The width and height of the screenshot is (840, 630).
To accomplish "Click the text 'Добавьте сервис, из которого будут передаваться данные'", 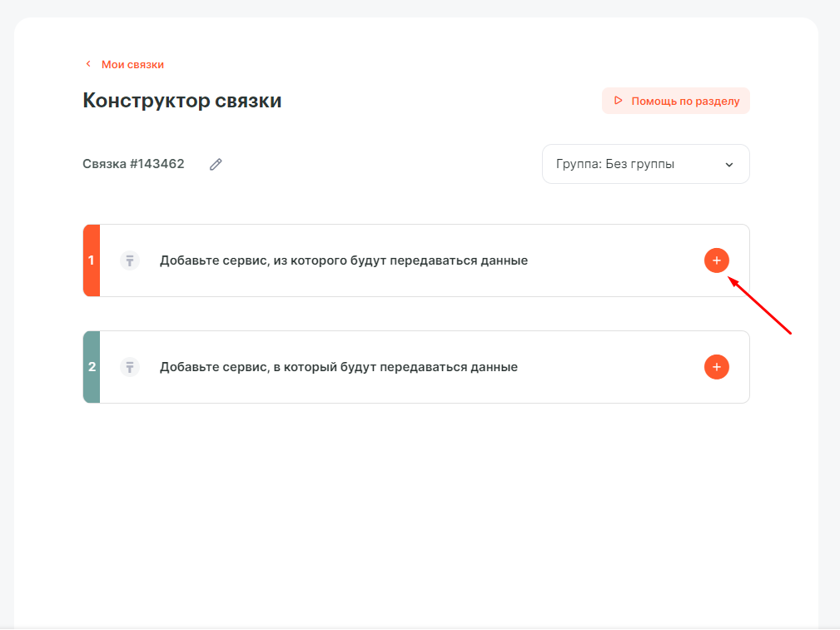I will click(343, 260).
